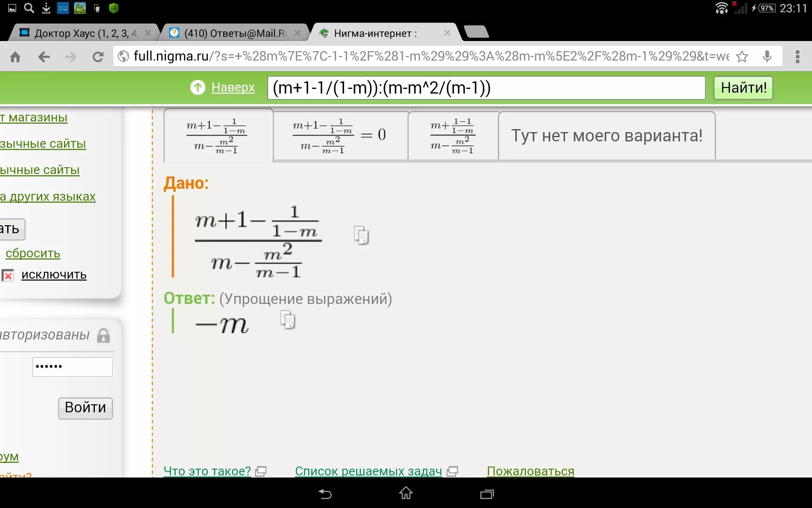The height and width of the screenshot is (508, 812).
Task: Select third variant with 1−1 numerator
Action: tap(453, 135)
